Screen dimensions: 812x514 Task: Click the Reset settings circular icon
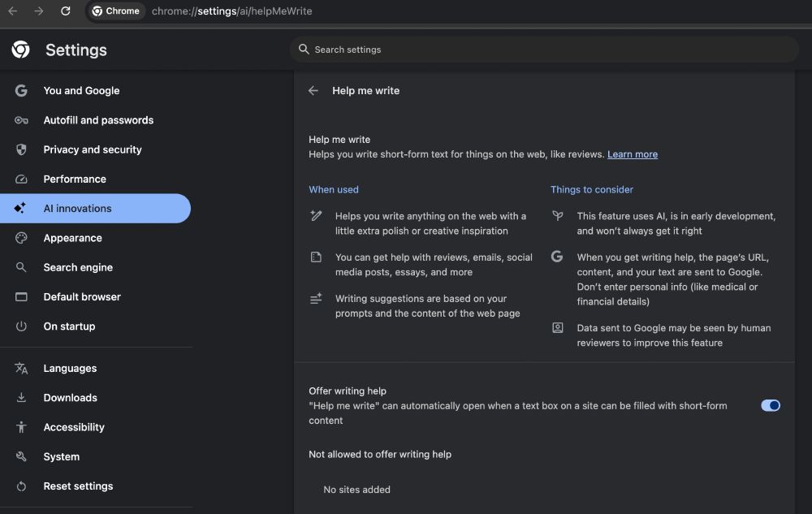pyautogui.click(x=21, y=486)
